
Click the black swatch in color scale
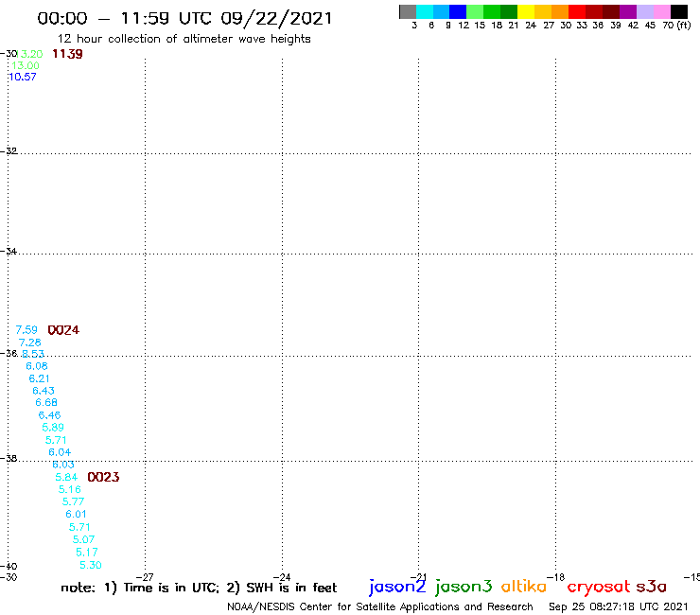(679, 11)
